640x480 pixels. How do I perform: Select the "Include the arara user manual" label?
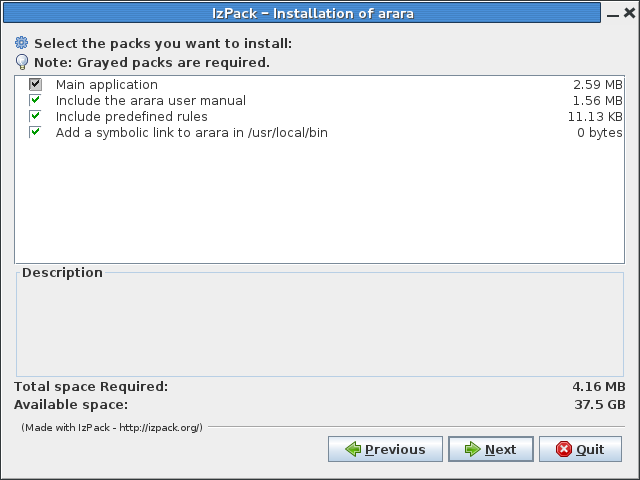(150, 101)
